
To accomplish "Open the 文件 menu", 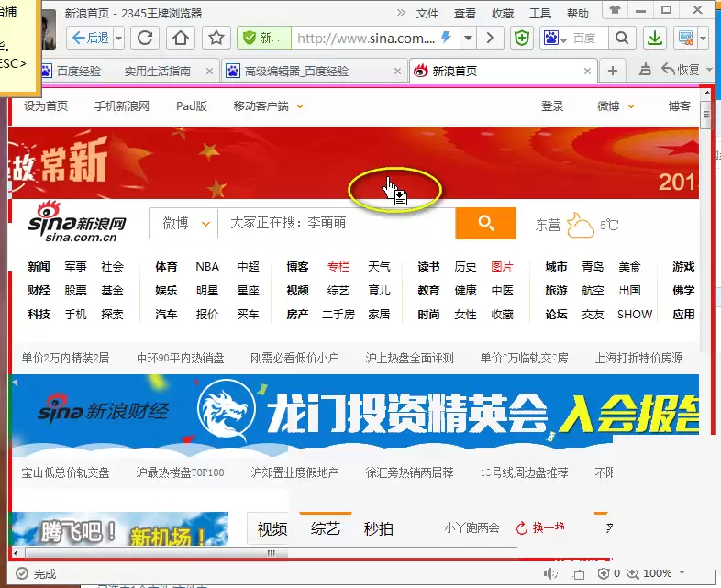I will [x=427, y=14].
